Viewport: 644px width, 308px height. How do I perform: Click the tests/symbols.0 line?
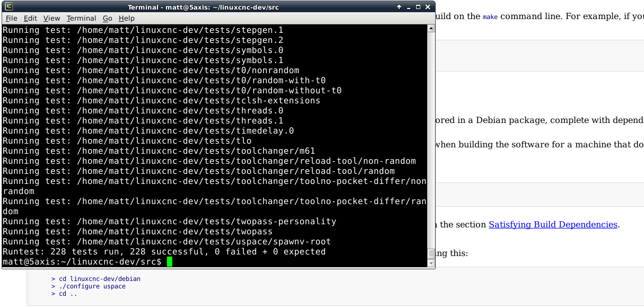[x=143, y=50]
